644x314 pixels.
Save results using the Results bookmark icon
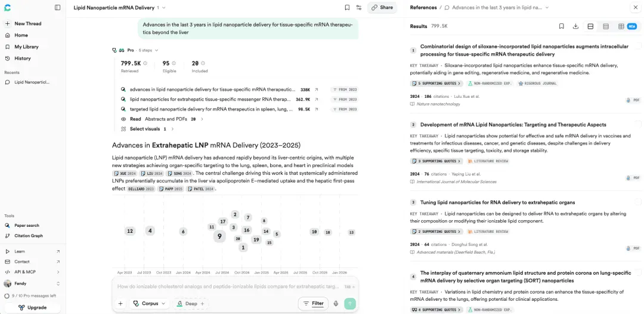pyautogui.click(x=562, y=26)
